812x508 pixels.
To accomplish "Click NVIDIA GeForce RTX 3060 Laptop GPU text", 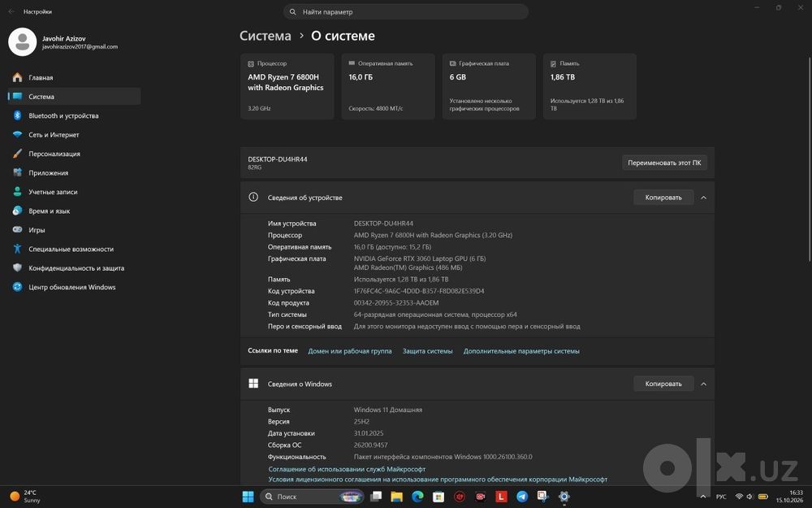I will tap(420, 258).
